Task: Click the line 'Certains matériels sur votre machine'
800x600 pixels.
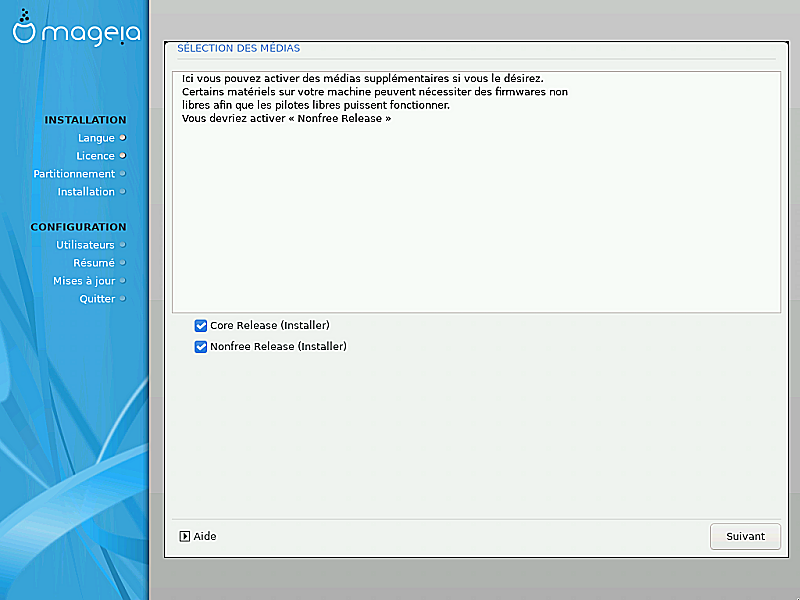Action: (x=375, y=92)
